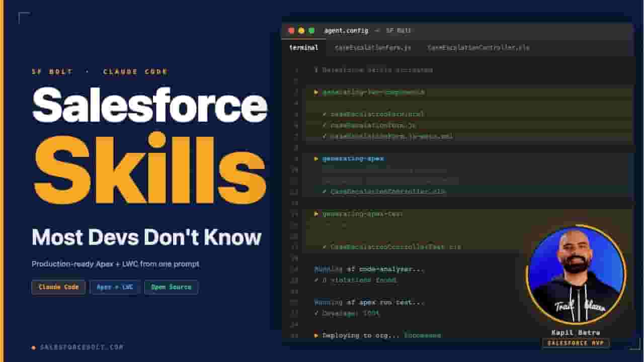The height and width of the screenshot is (362, 644).
Task: Click the code-analyzer running line
Action: pyautogui.click(x=369, y=269)
